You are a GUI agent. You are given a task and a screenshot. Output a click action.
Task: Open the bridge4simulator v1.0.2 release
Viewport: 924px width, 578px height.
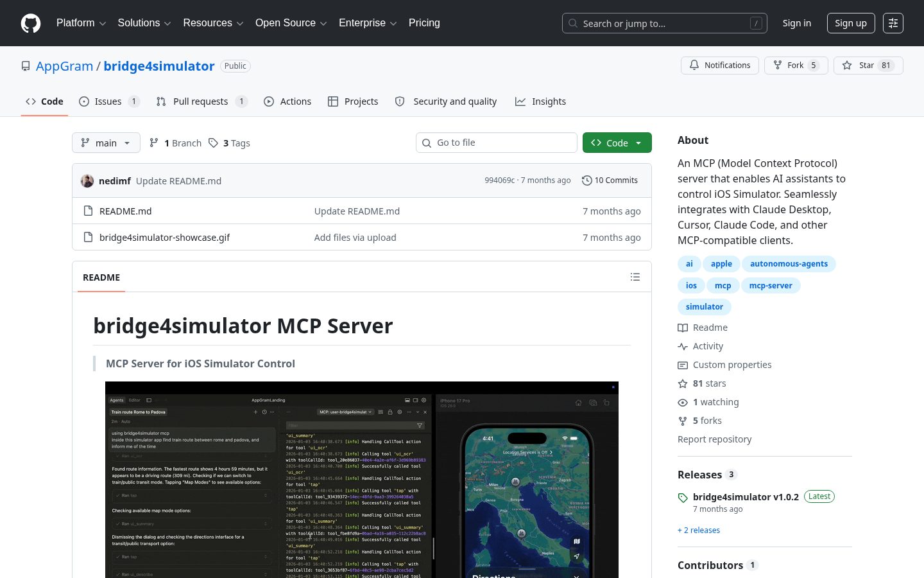[746, 497]
